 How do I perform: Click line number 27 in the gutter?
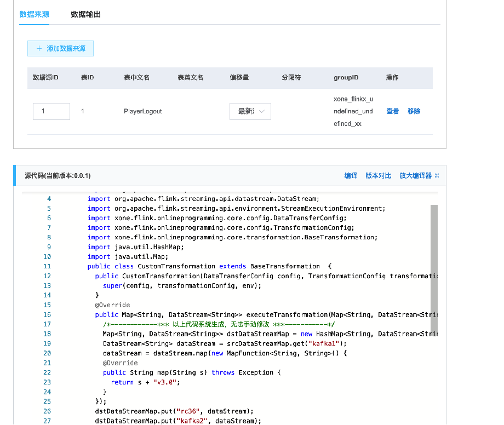pos(47,421)
